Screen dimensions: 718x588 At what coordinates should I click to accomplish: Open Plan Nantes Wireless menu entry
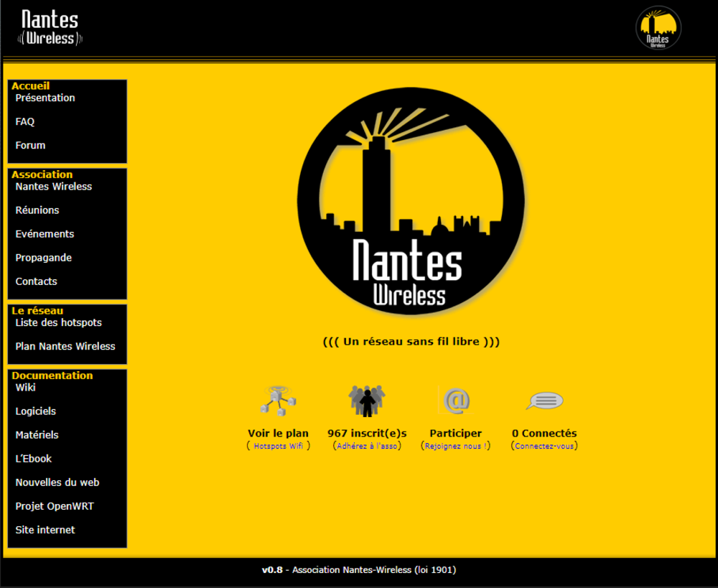point(65,347)
